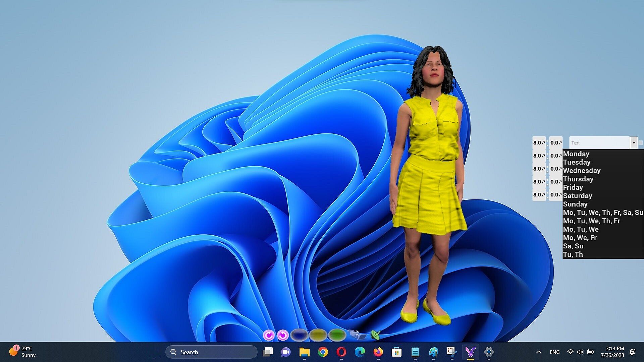Choose 'Tu, Th' at list bottom
Screen dimensions: 644x362
click(573, 254)
